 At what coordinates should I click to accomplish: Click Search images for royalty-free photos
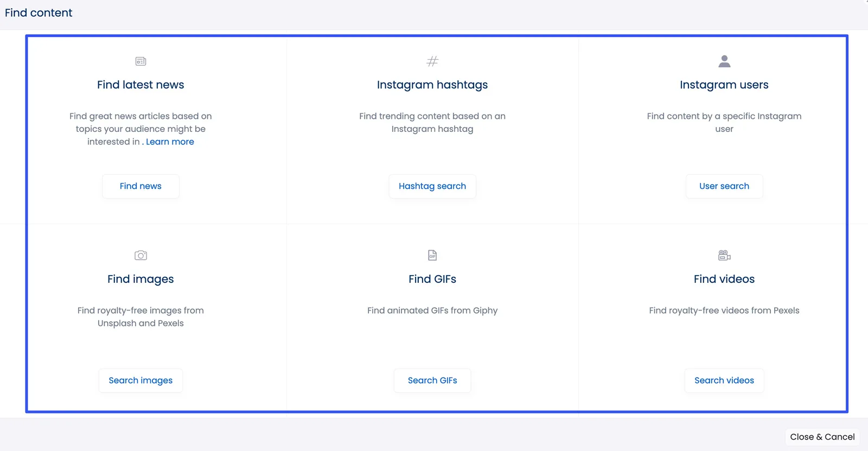(x=141, y=380)
